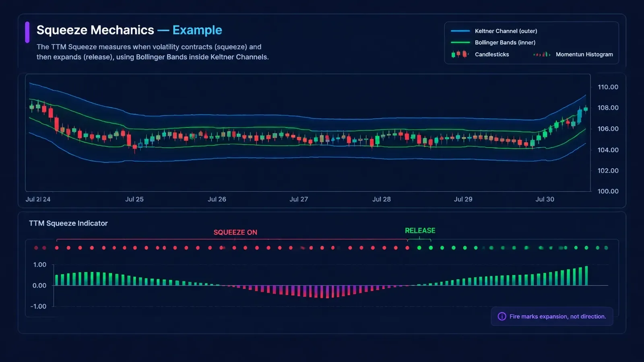Click the Jul 27 date label
The height and width of the screenshot is (362, 644).
tap(299, 199)
